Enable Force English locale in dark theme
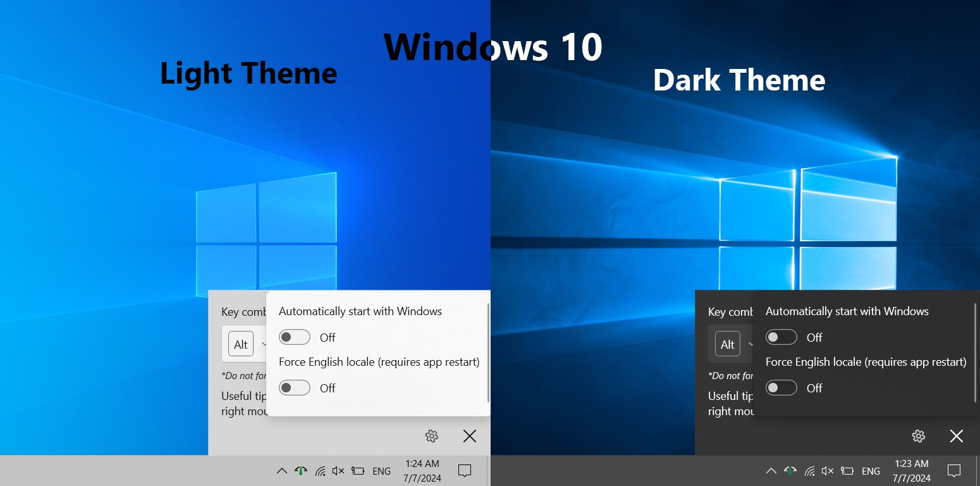Screen dimensions: 980x486 [781, 388]
